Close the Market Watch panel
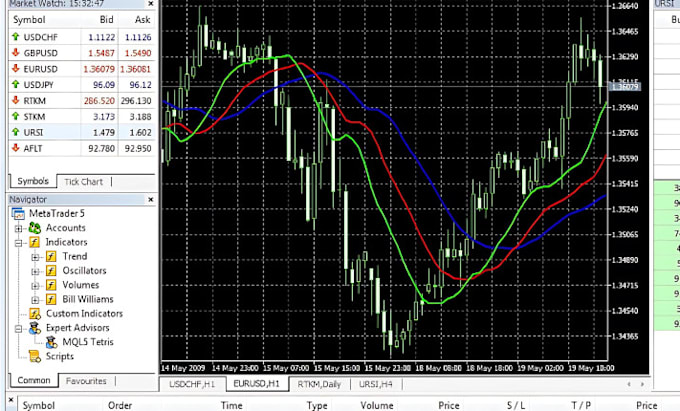 tap(150, 4)
